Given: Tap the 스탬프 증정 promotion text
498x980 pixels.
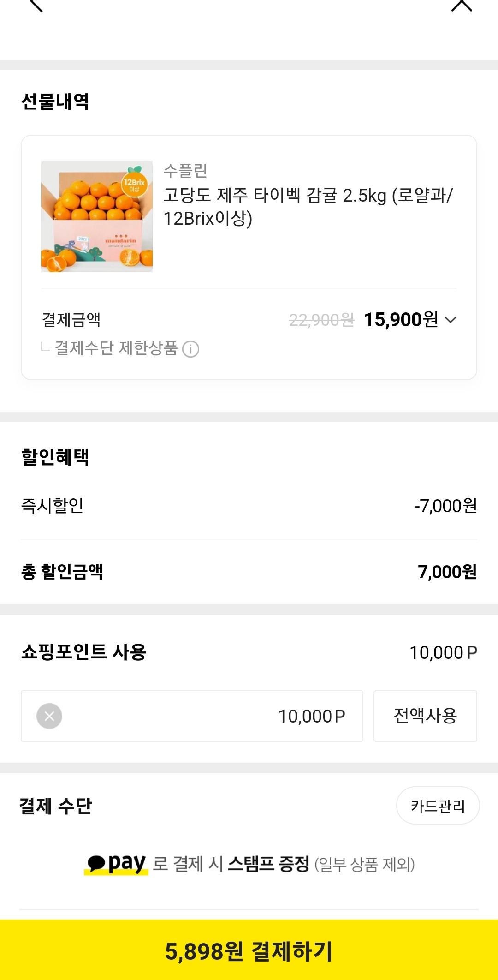Looking at the screenshot, I should (x=268, y=864).
